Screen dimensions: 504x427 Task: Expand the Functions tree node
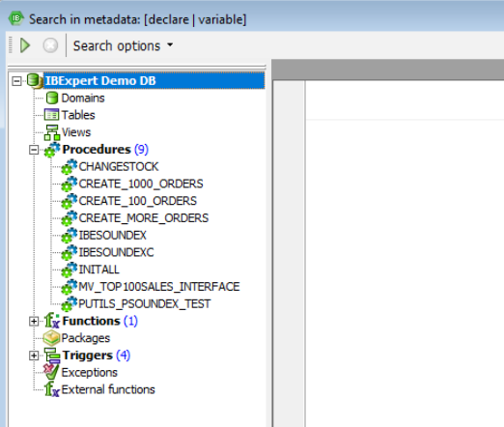coord(34,321)
